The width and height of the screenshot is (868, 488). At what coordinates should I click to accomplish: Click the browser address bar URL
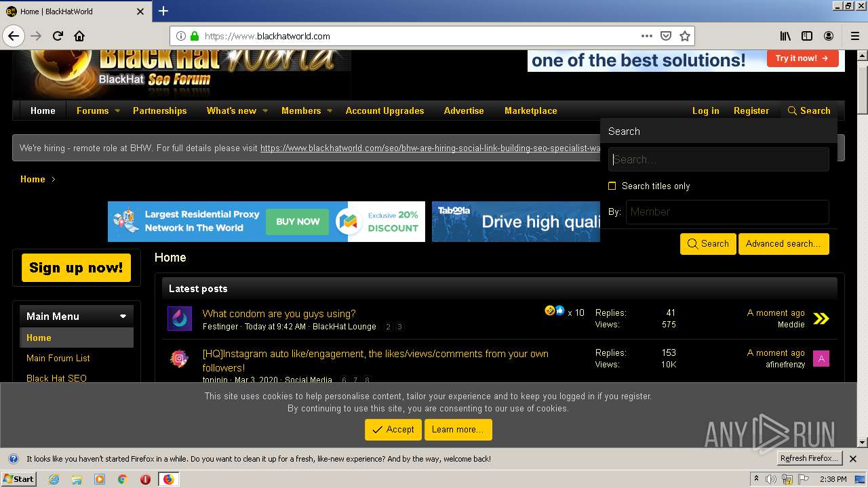pos(267,36)
